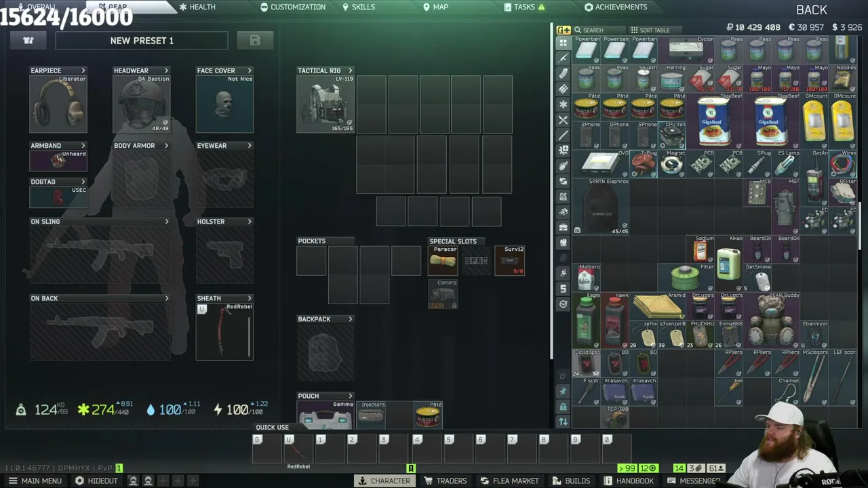The width and height of the screenshot is (868, 488).
Task: Show all items with the stash grid icon
Action: pos(563,43)
